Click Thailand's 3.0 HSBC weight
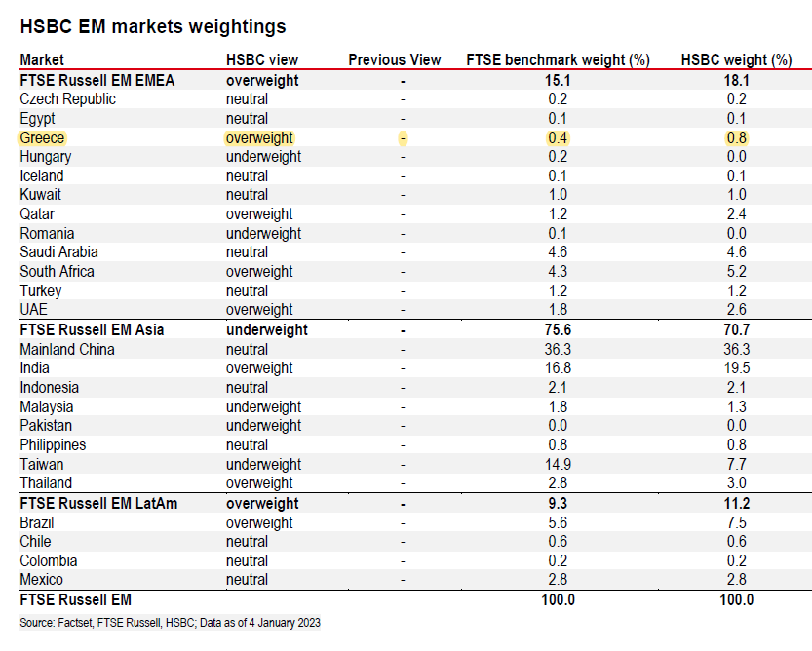Viewport: 812px width, 651px height. 736,483
